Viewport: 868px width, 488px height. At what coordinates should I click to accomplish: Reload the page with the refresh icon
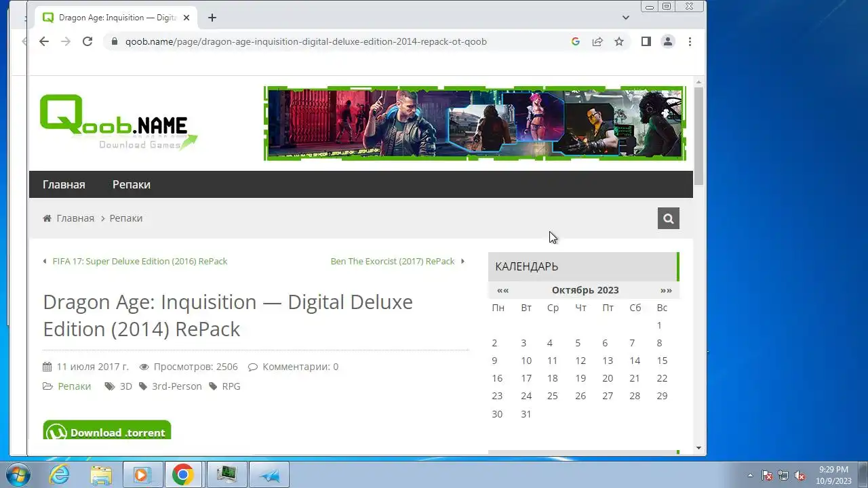click(87, 41)
